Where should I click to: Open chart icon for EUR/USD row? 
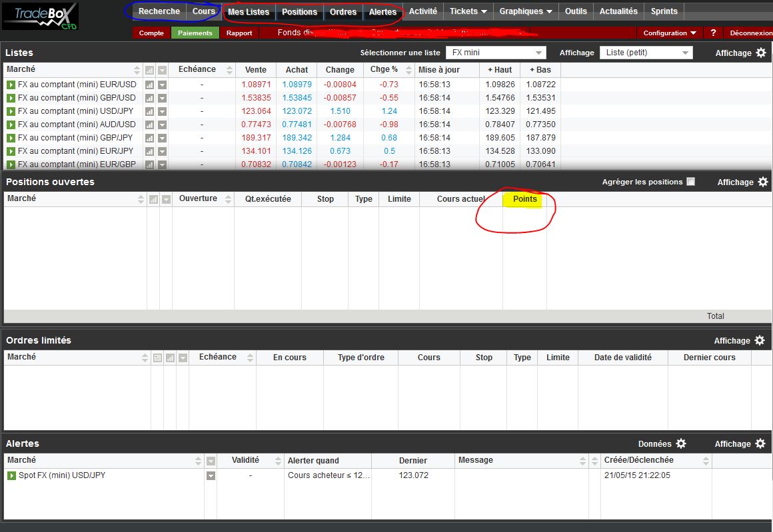coord(149,85)
